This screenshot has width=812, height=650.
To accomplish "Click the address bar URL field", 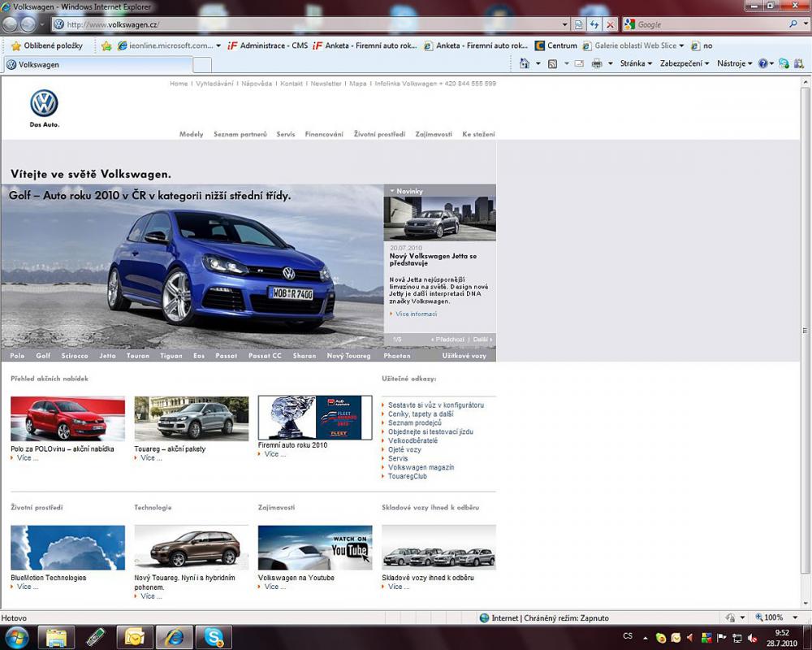I will (x=307, y=24).
